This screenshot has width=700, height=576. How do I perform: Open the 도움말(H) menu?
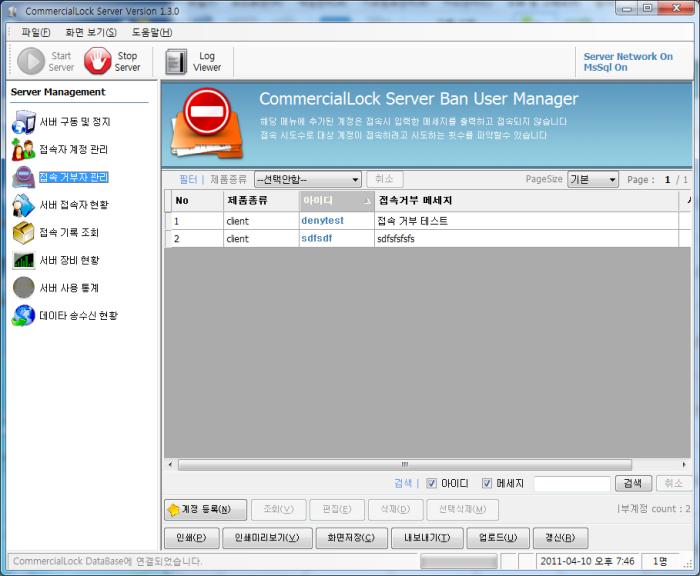(152, 32)
